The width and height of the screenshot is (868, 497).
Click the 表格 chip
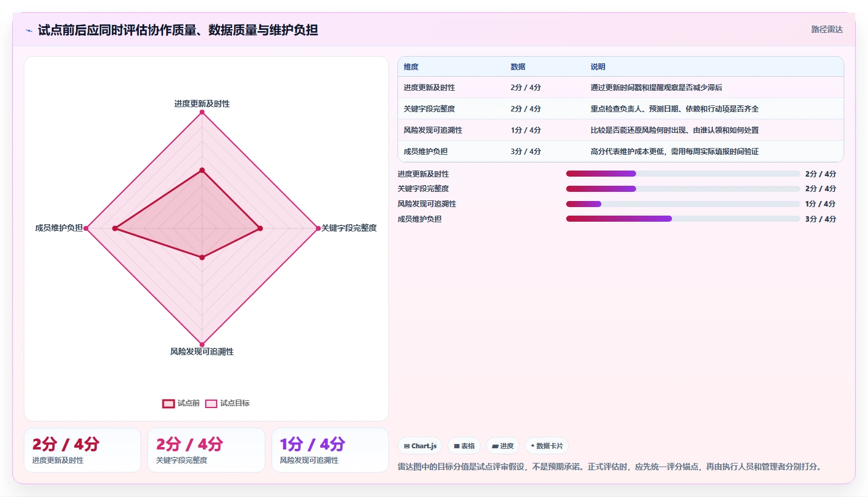click(464, 446)
